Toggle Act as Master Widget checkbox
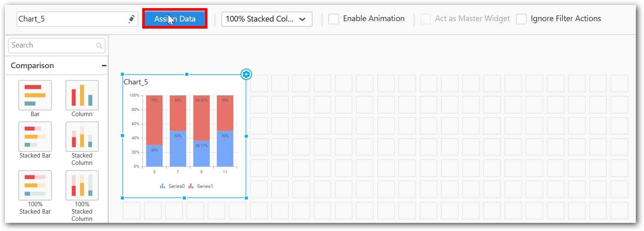Viewport: 644px width, 231px height. pos(425,19)
